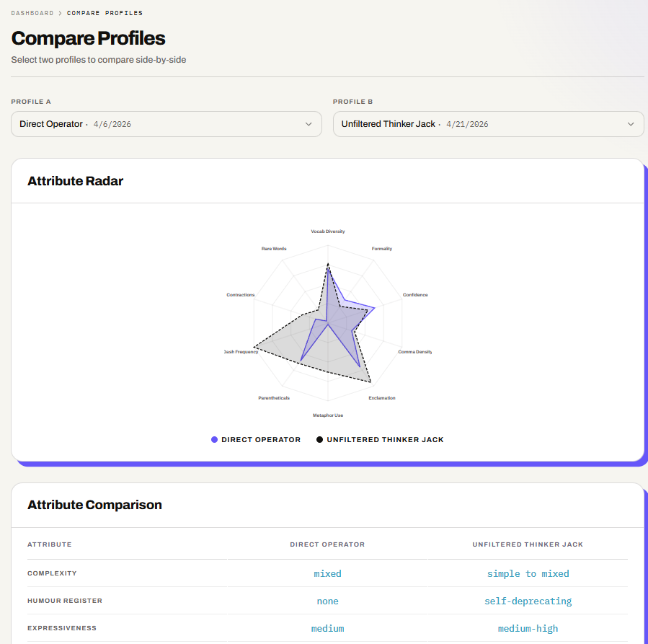Toggle Direct Operator legend dot
Viewport: 648px width, 644px height.
[x=214, y=439]
